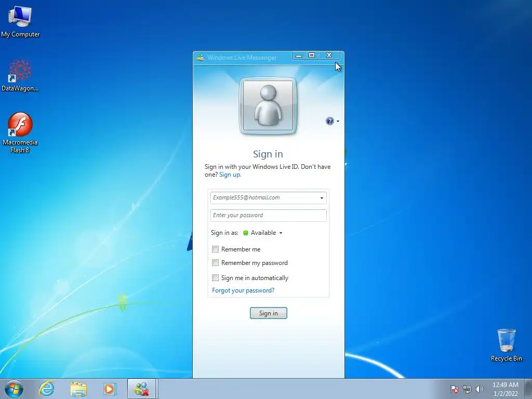The width and height of the screenshot is (532, 399).
Task: Minimize the Windows Live Messenger window
Action: coord(299,56)
